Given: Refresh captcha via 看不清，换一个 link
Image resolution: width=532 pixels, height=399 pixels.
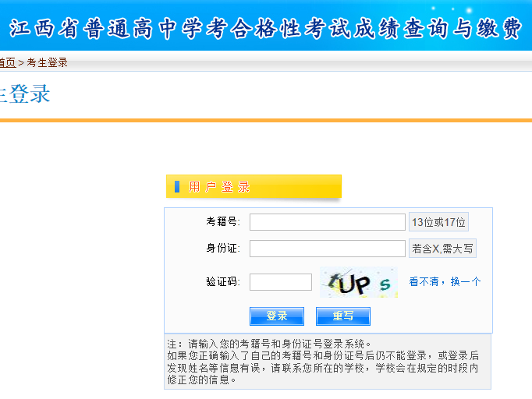Looking at the screenshot, I should click(x=445, y=281).
